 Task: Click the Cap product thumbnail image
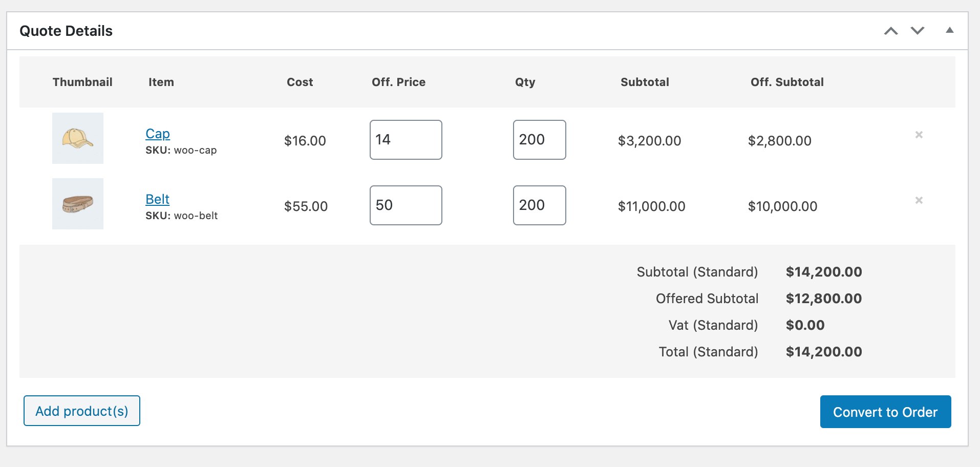pyautogui.click(x=77, y=138)
